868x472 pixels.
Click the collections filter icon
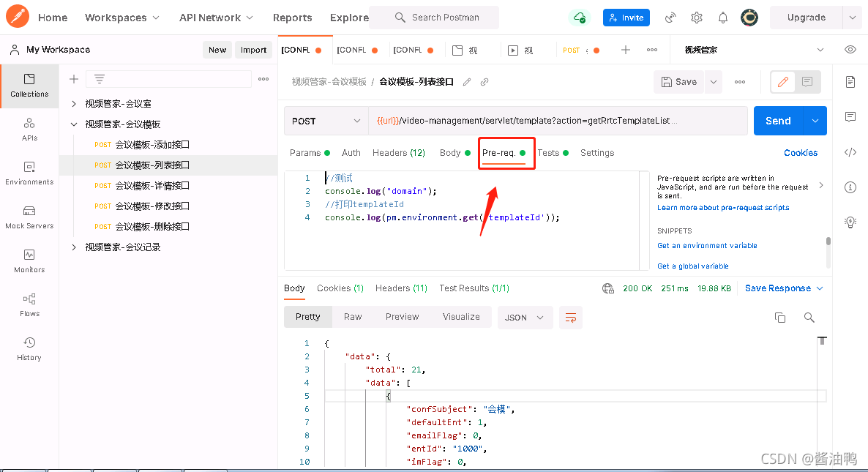pos(100,79)
